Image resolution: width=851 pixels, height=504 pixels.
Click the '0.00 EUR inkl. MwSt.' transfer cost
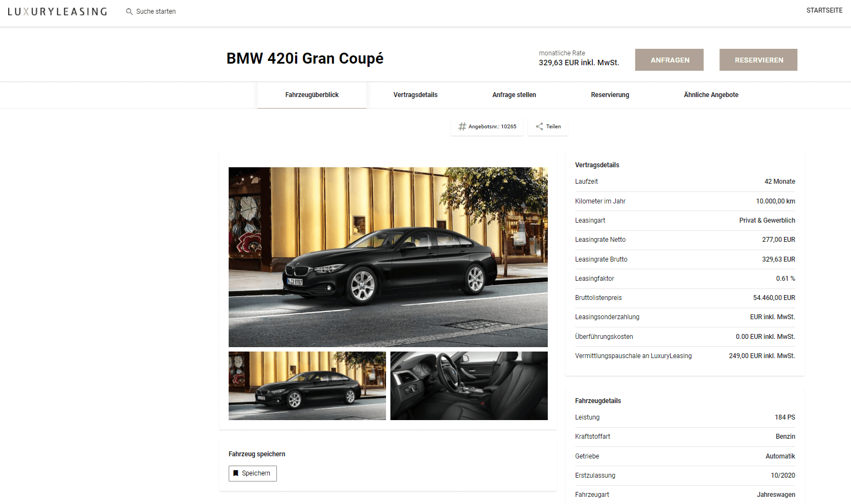(x=765, y=337)
